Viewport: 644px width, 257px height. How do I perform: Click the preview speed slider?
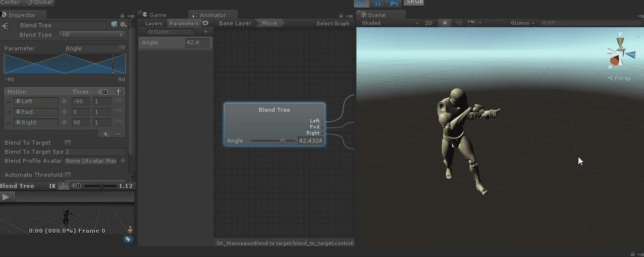coord(100,186)
